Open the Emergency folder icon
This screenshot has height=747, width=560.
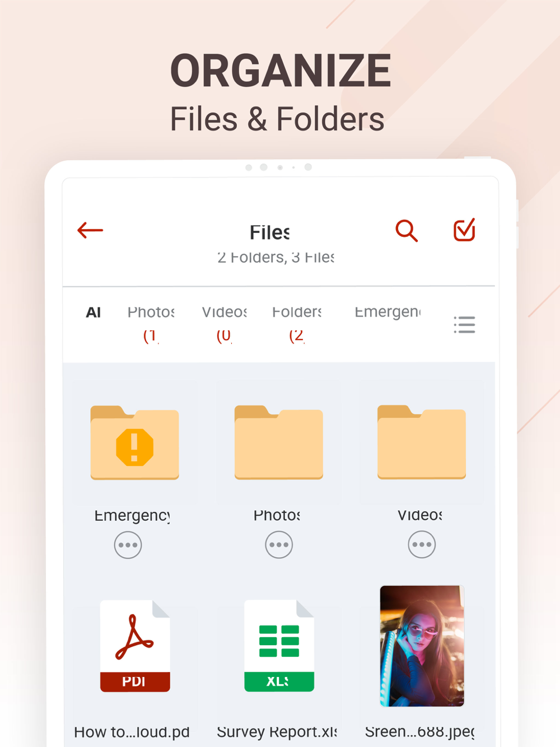pos(134,442)
